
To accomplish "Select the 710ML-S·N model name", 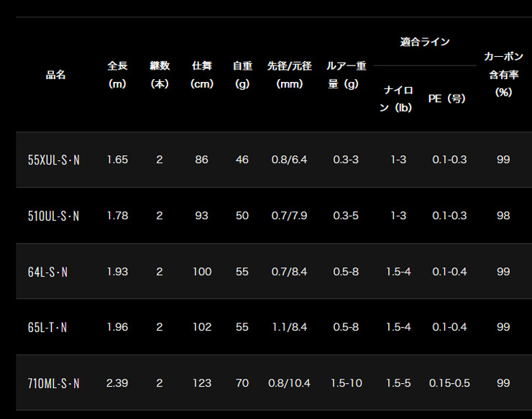I will [x=53, y=383].
